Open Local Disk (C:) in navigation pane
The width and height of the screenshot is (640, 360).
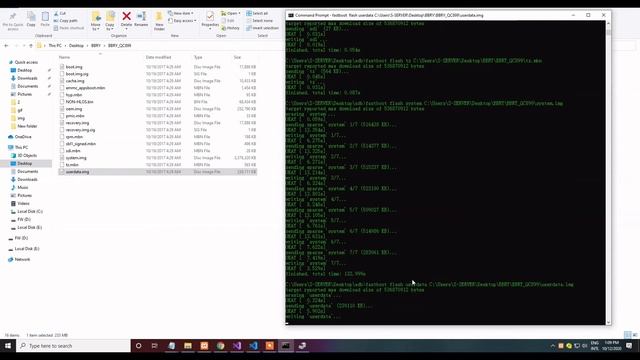[x=30, y=211]
